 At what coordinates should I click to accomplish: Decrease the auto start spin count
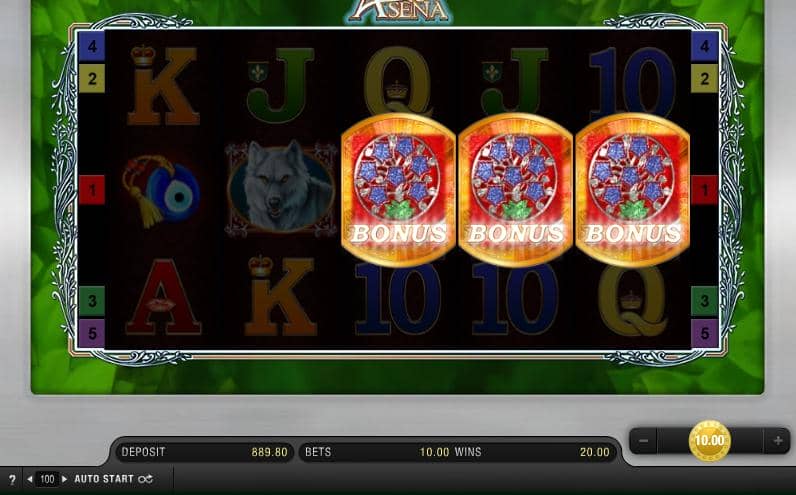(30, 479)
